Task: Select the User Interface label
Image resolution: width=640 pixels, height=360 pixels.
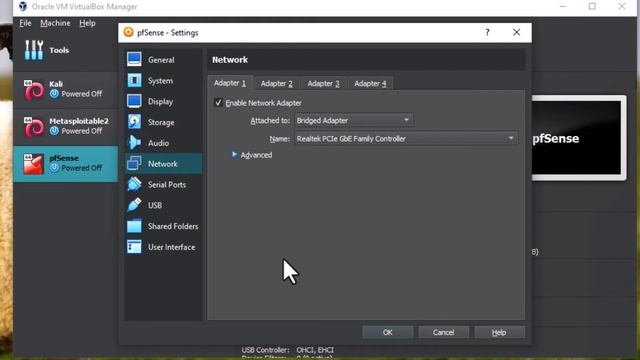Action: click(x=171, y=247)
